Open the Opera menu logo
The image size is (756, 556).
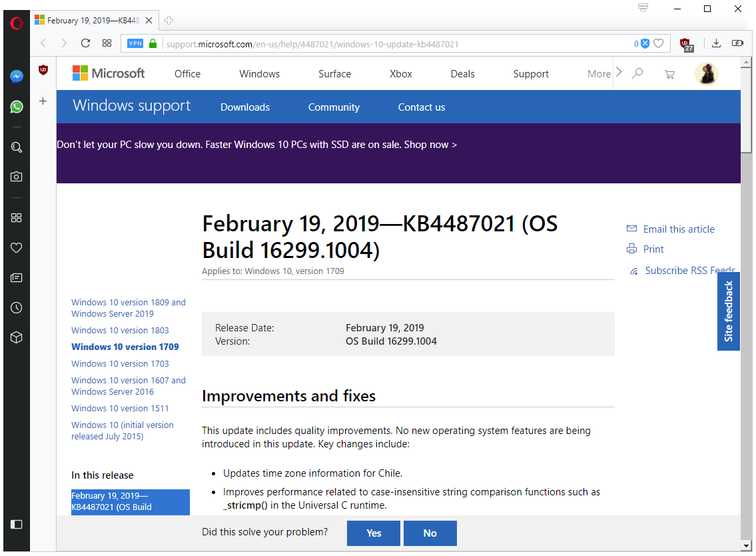point(16,23)
